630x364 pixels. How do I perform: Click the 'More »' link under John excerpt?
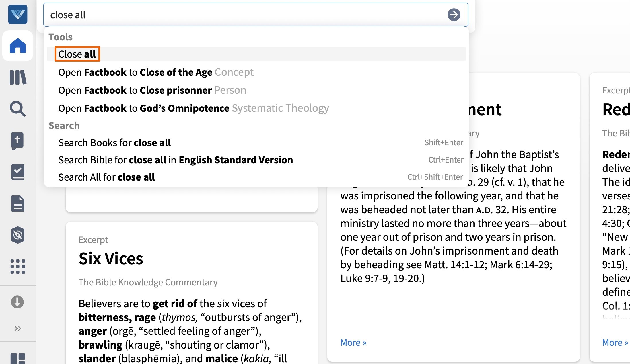pos(353,343)
